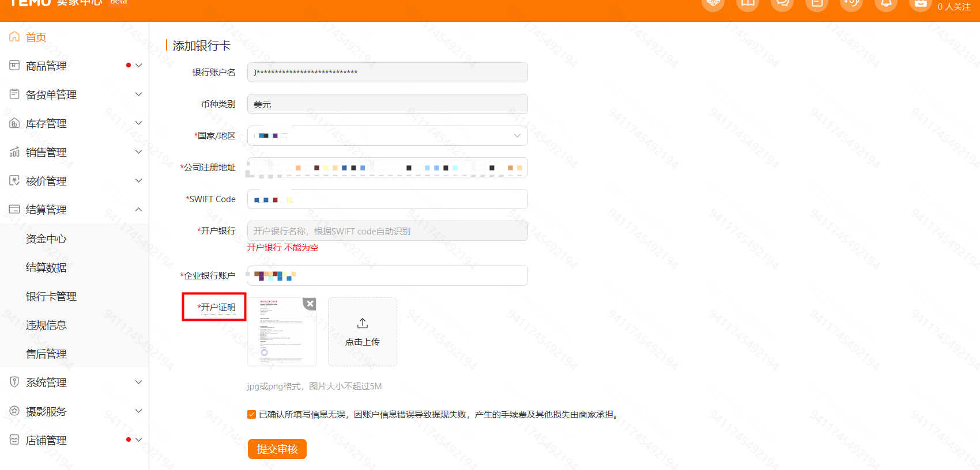The height and width of the screenshot is (470, 980).
Task: Click the notification bell icon in header
Action: click(886, 3)
